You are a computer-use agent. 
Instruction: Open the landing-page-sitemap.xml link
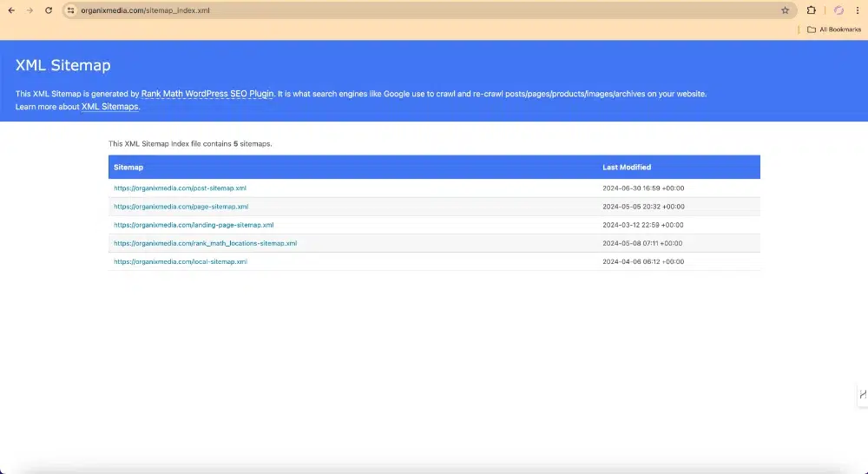(194, 225)
